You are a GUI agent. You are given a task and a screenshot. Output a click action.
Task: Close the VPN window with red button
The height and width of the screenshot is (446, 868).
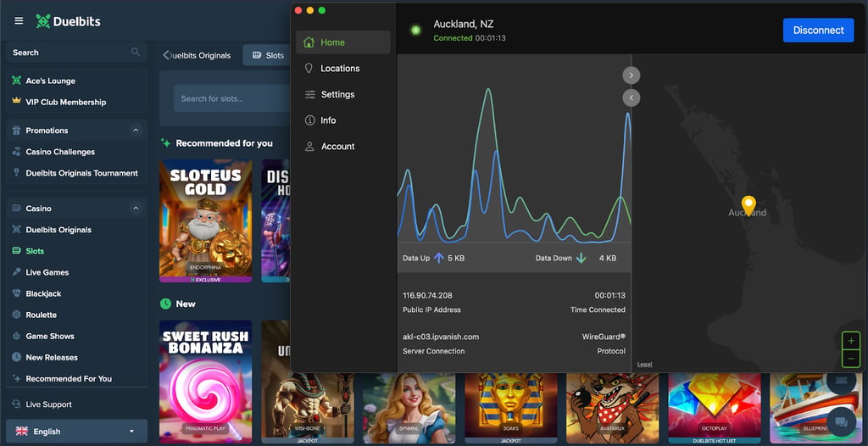click(x=298, y=10)
